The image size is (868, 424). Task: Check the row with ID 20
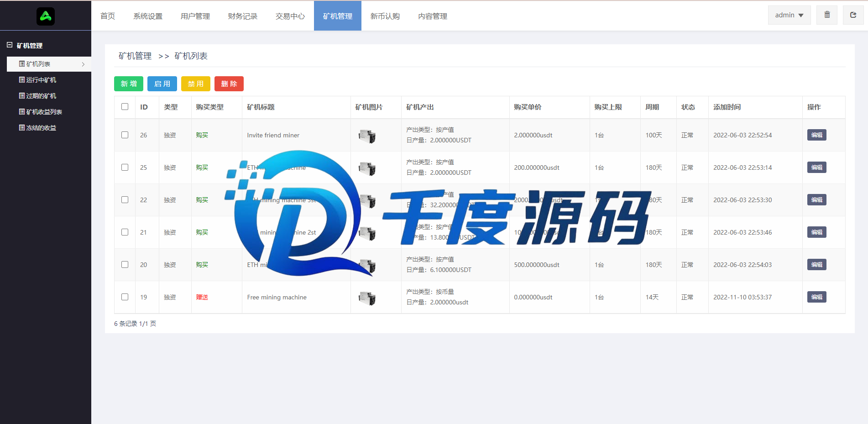125,264
